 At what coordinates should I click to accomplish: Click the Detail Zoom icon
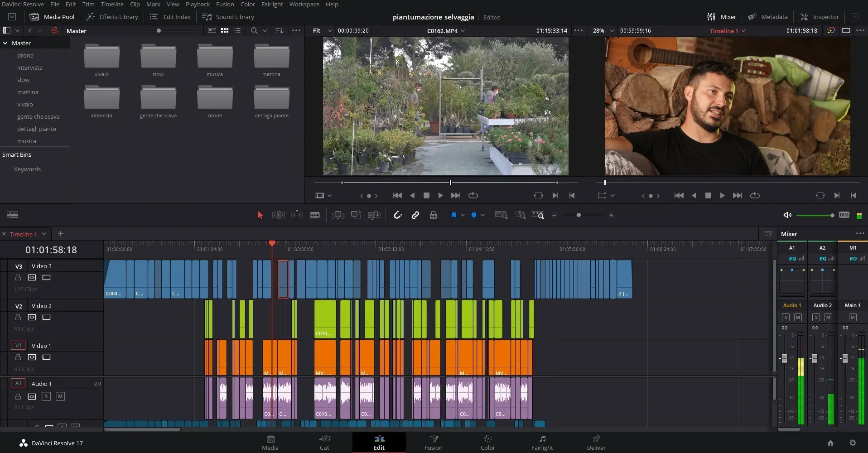pyautogui.click(x=521, y=215)
